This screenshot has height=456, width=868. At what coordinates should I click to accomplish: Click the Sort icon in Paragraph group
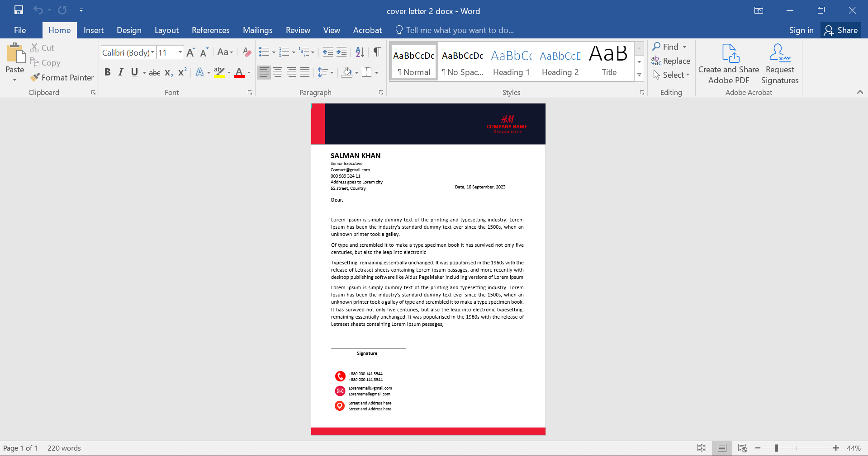point(360,52)
